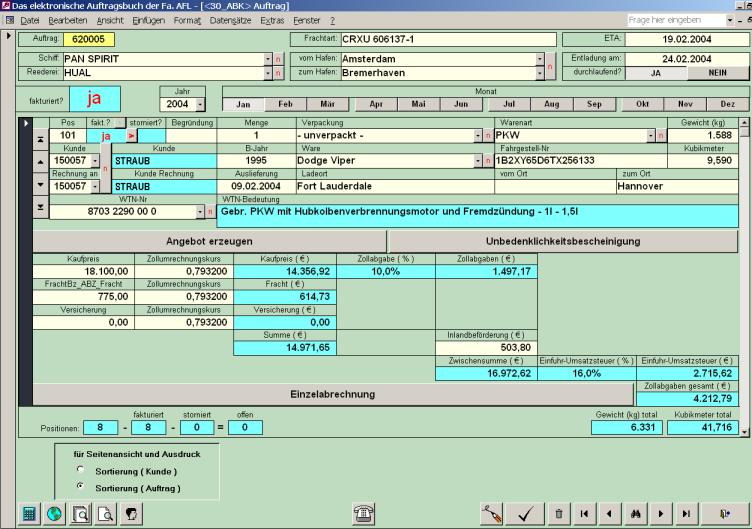Viewport: 752px width, 529px height.
Task: Click the binoculars search icon
Action: point(635,512)
